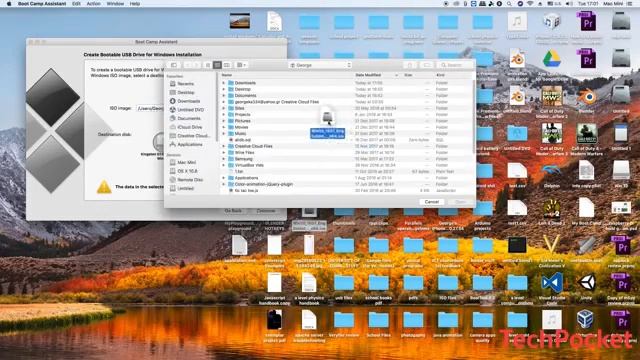Open the Edit menu

coord(76,4)
